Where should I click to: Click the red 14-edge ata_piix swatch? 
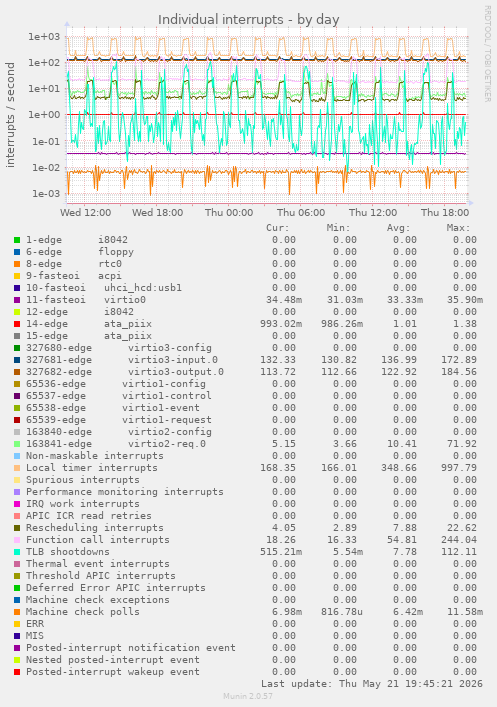click(17, 324)
